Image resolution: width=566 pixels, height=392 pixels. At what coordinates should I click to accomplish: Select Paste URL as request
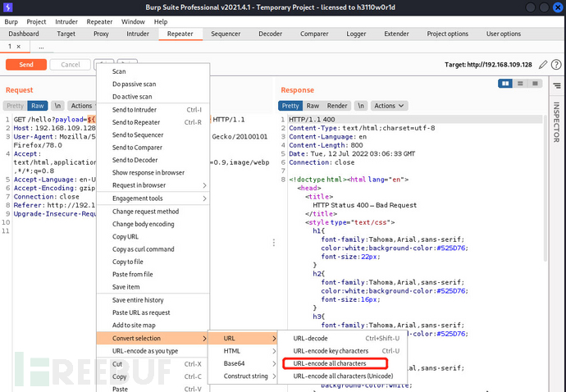click(x=153, y=312)
